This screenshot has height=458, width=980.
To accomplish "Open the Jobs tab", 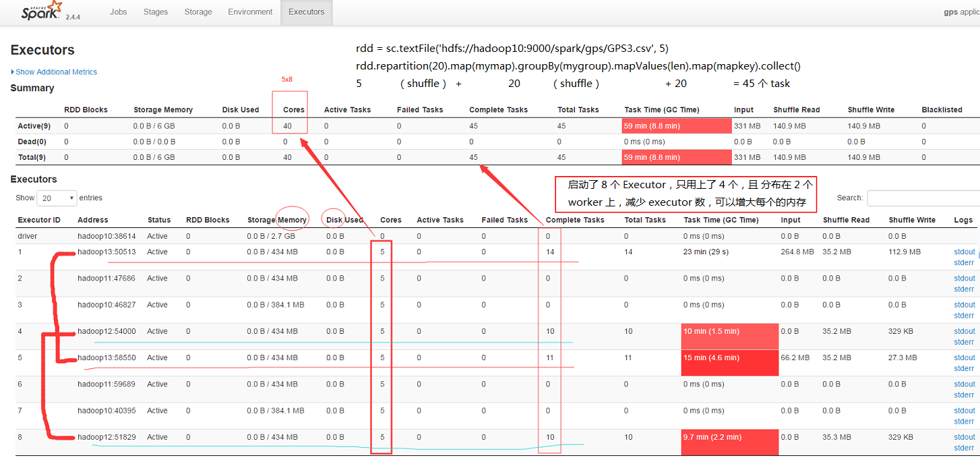I will tap(119, 12).
